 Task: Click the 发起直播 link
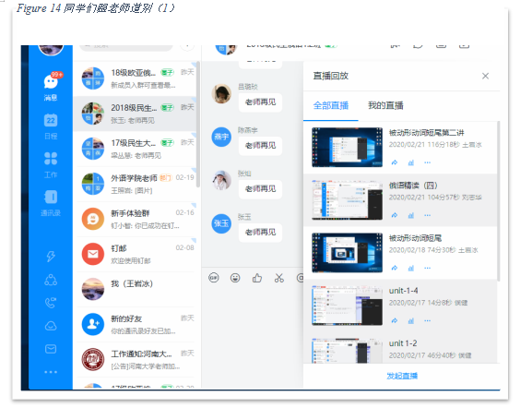point(402,376)
